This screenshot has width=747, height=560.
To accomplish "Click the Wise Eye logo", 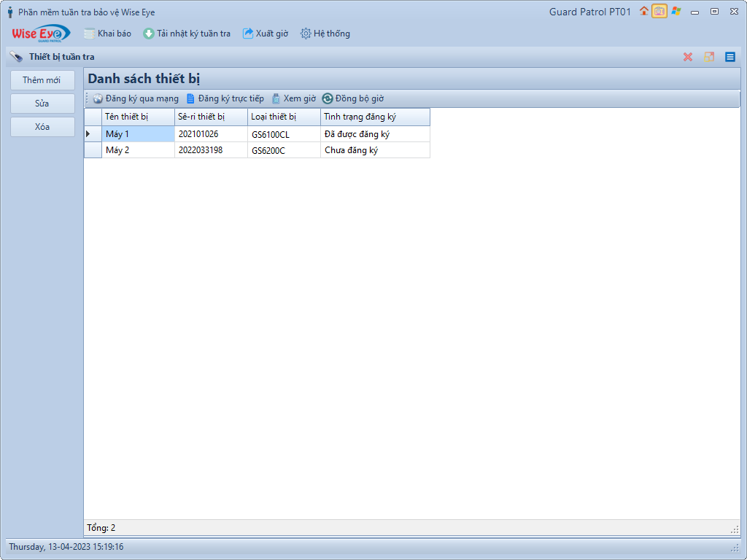I will point(41,34).
